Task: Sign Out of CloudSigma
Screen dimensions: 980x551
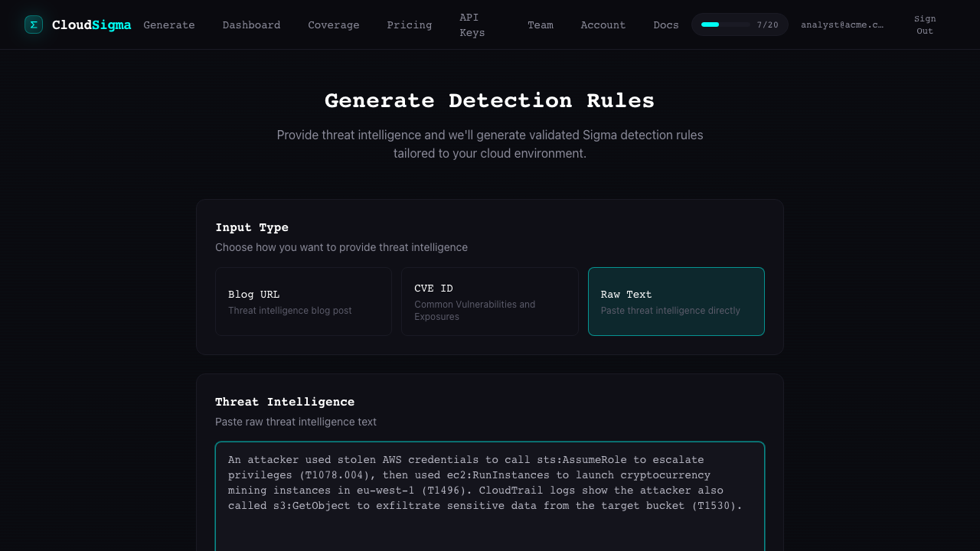Action: coord(924,24)
